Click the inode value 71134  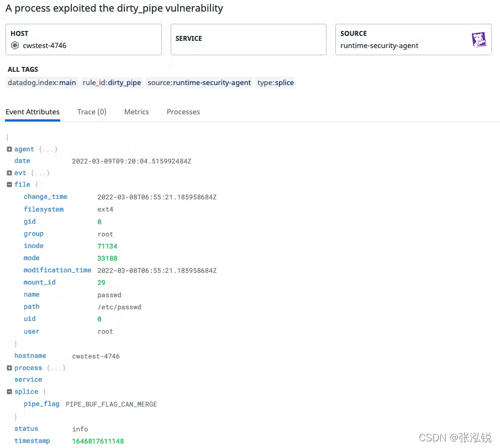pos(107,246)
